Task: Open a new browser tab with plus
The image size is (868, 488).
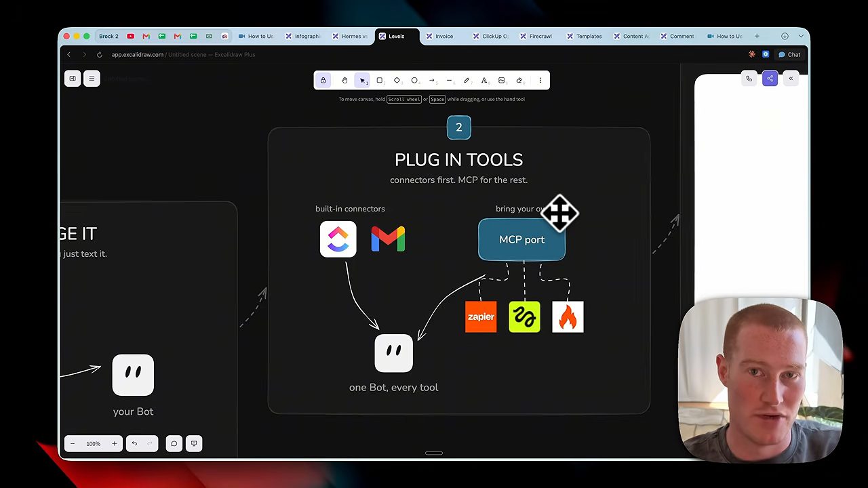Action: click(757, 36)
